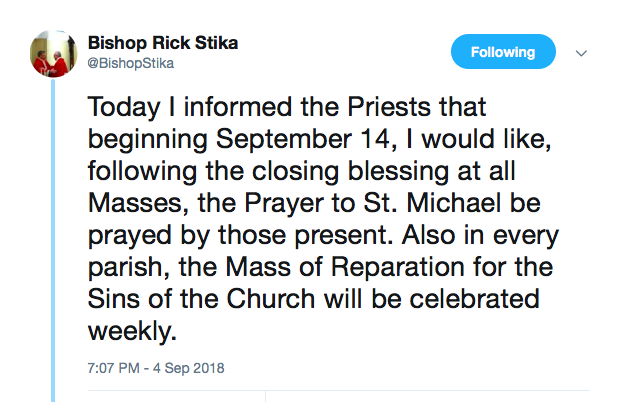Viewport: 628px width, 402px height.
Task: Click the 4 Sep 2018 date
Action: coord(190,367)
